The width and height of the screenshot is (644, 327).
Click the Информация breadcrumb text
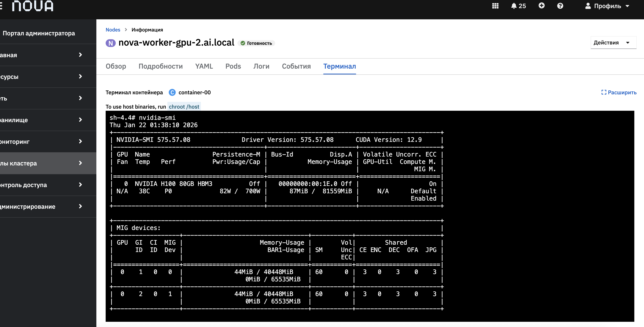(147, 30)
